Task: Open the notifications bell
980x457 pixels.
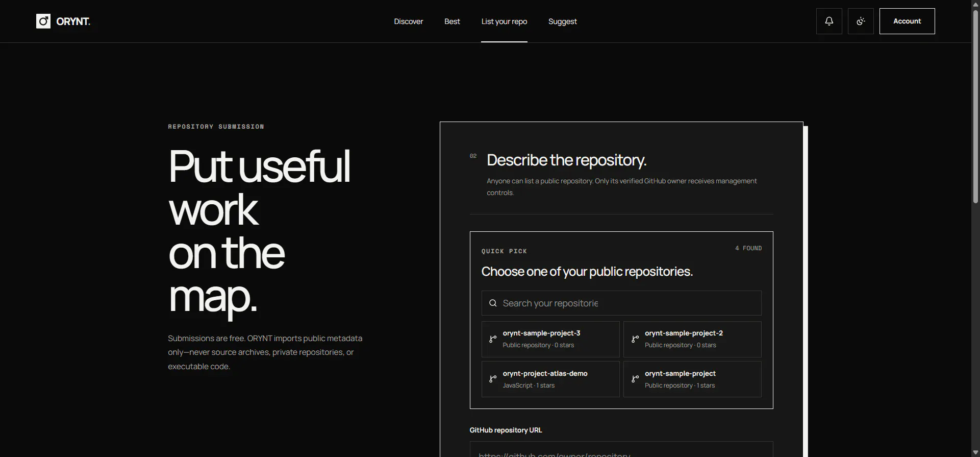Action: click(829, 21)
